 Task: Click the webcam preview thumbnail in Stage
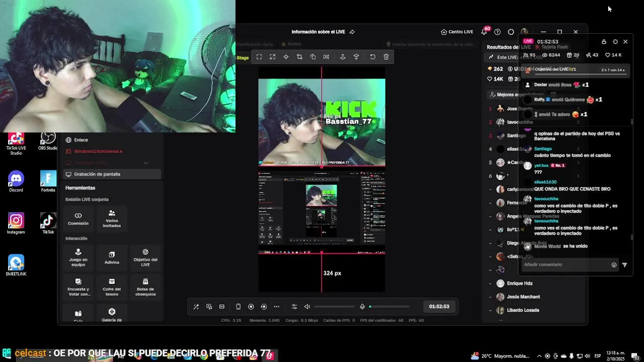[x=322, y=122]
